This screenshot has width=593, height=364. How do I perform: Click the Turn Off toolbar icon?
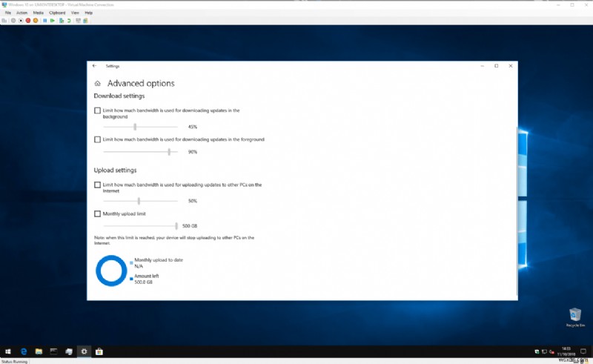tap(21, 21)
